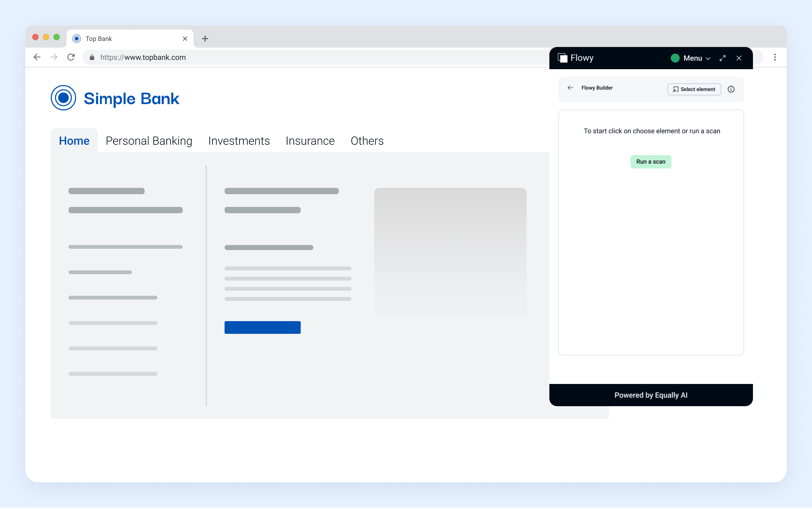Image resolution: width=812 pixels, height=509 pixels.
Task: Click the browser forward arrow
Action: [x=54, y=57]
